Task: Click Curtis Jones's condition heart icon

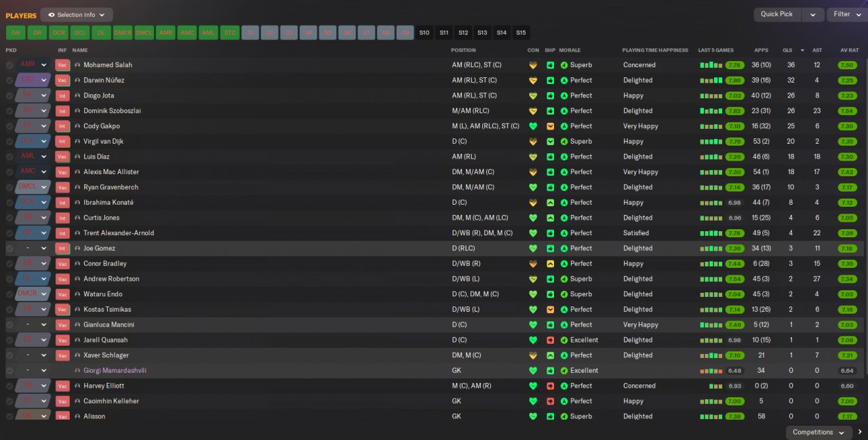Action: tap(533, 218)
